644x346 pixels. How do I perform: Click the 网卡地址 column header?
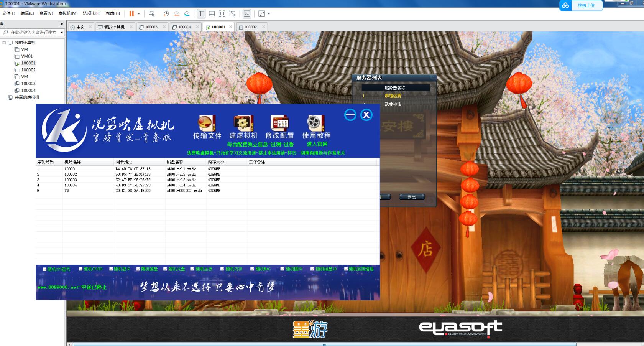click(140, 162)
